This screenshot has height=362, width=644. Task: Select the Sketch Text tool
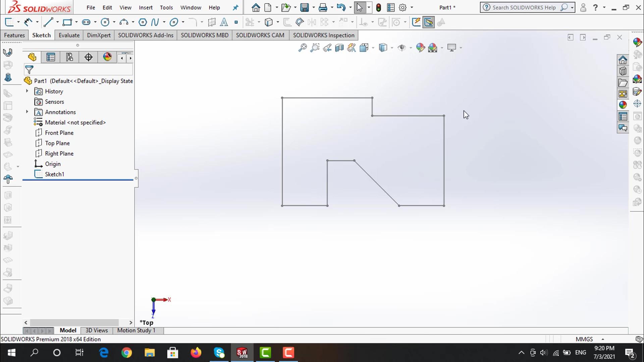224,22
